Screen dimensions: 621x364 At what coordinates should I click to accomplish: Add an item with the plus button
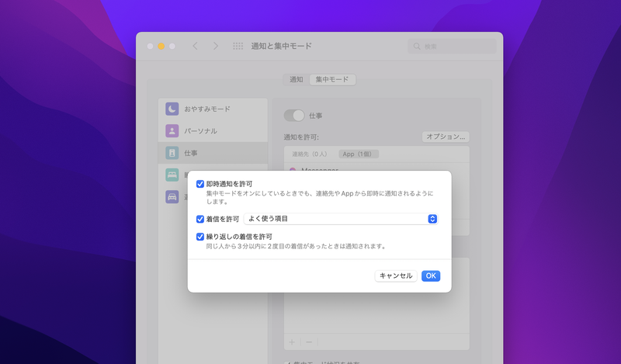coord(292,341)
